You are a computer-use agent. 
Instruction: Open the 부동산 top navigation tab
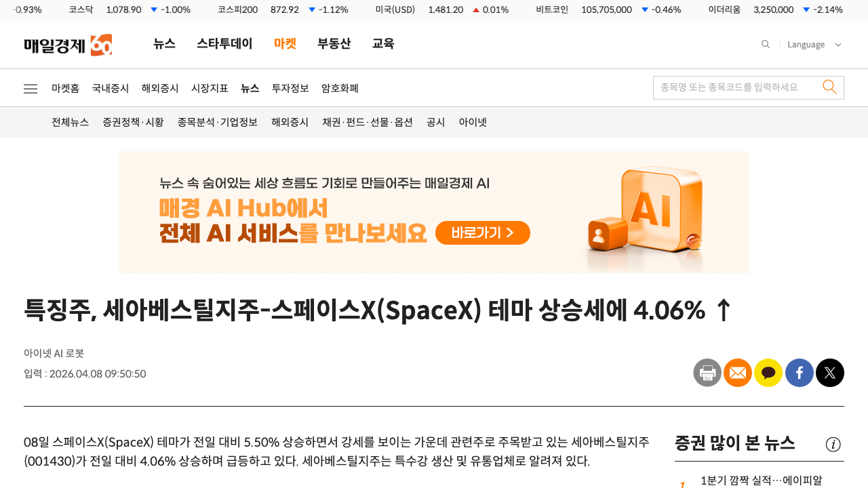pos(334,43)
